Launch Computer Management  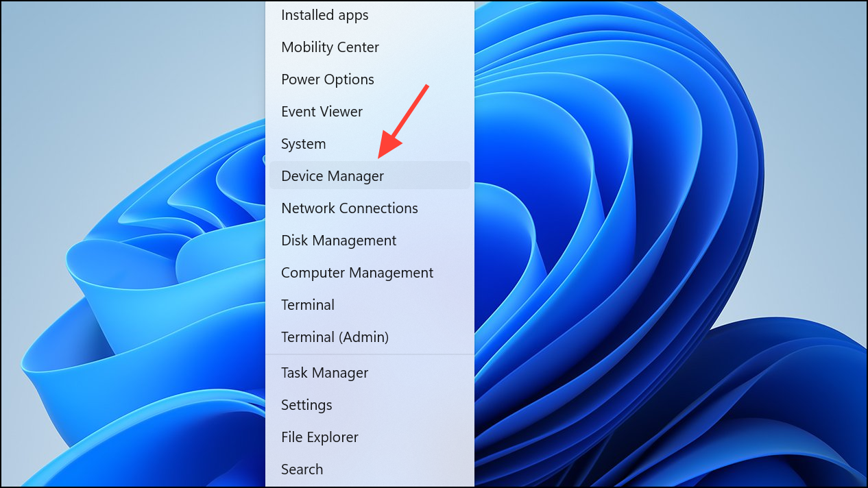click(x=370, y=273)
